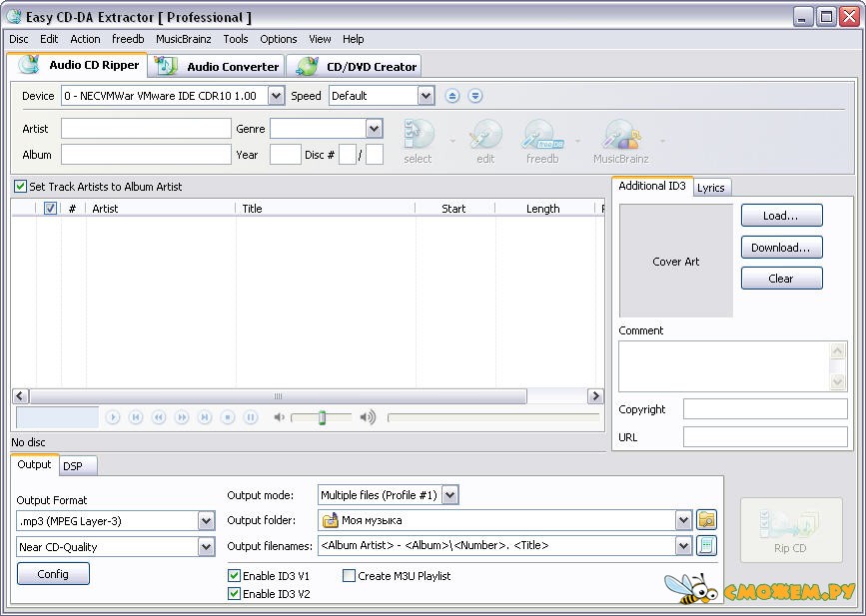Switch to the Lyrics tab

(711, 188)
